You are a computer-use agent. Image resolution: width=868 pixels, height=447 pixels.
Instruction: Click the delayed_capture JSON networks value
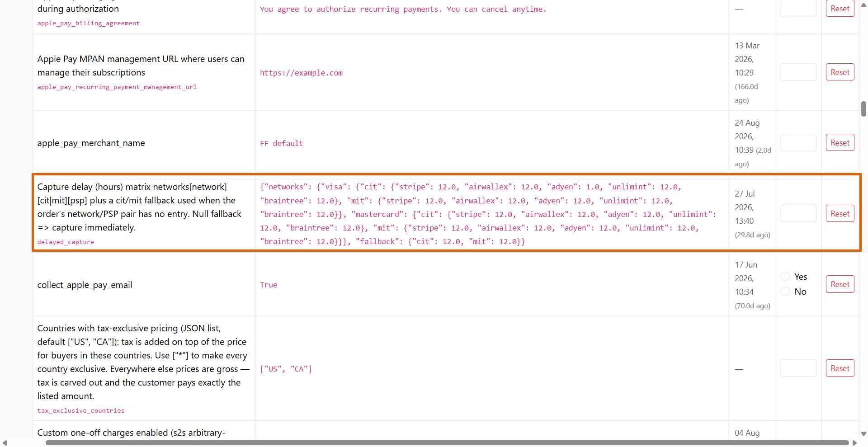pos(488,214)
